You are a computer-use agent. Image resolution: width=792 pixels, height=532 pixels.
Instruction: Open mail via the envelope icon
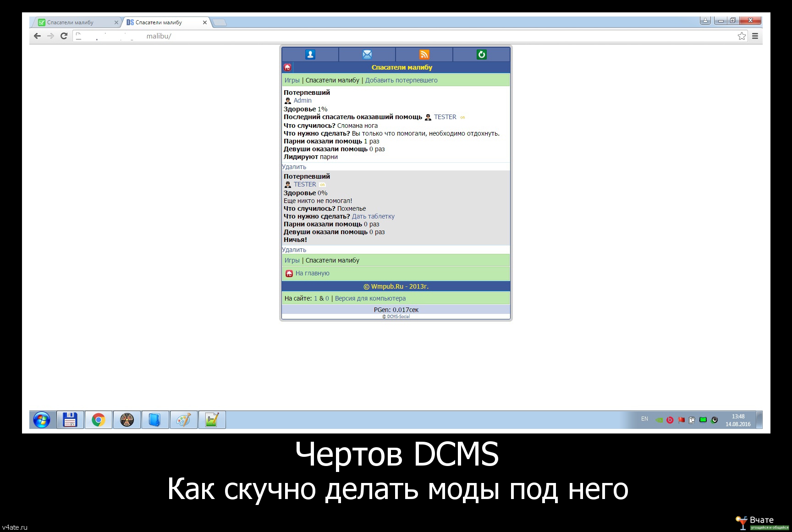pos(367,55)
